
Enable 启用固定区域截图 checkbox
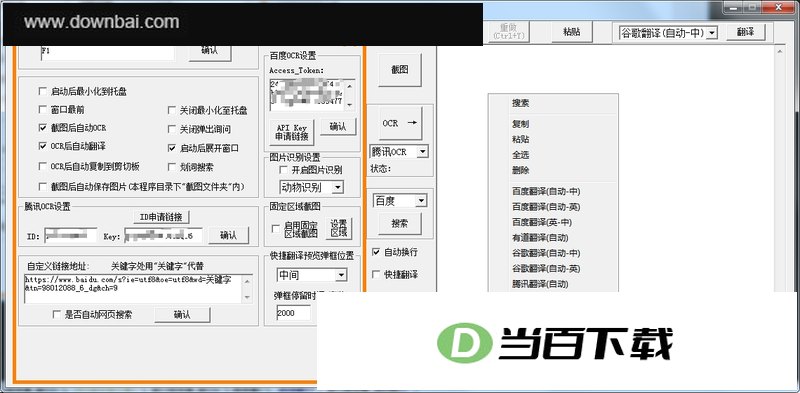(x=276, y=229)
